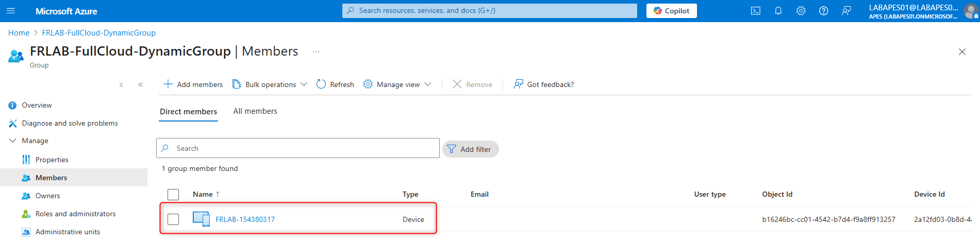Open the notifications bell
This screenshot has height=243, width=980.
778,11
